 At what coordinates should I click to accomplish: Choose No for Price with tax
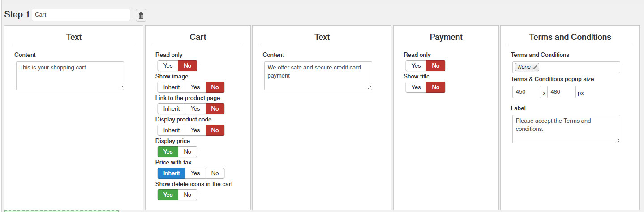coord(215,173)
